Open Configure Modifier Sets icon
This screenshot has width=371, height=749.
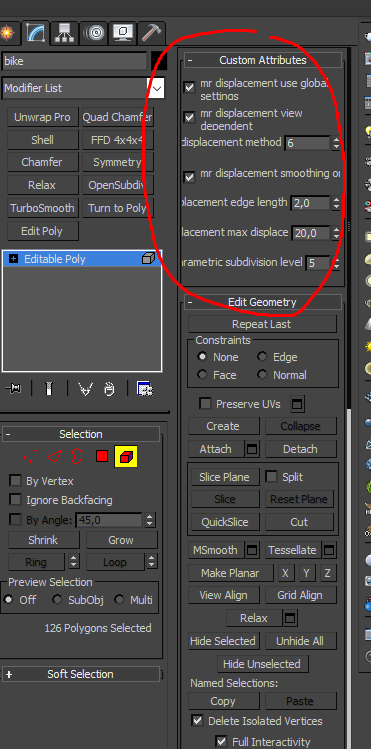(x=145, y=389)
